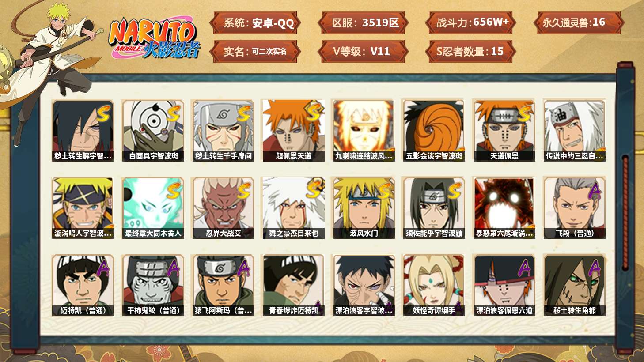Select the 白面具宇智波斑 ninja portrait

153,130
